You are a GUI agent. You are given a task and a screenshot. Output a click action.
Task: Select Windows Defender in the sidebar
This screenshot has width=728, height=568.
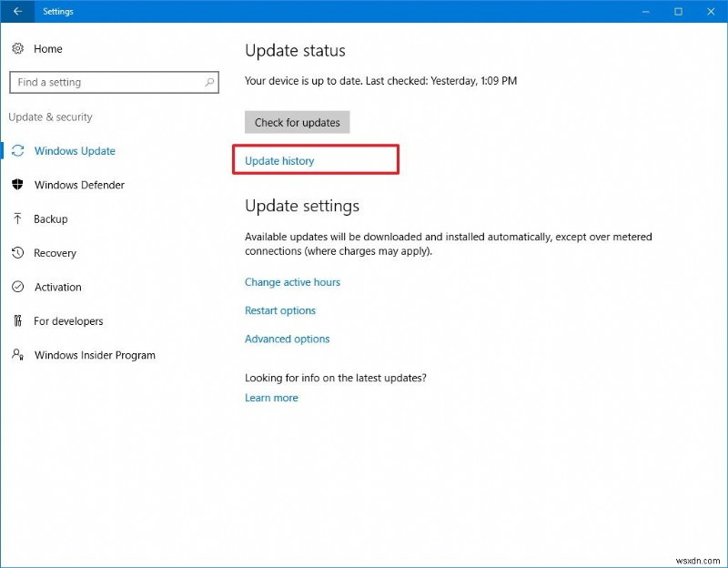pyautogui.click(x=78, y=185)
